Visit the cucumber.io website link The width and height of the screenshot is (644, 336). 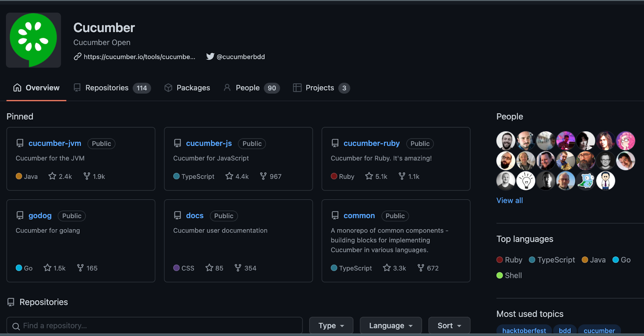pyautogui.click(x=139, y=57)
